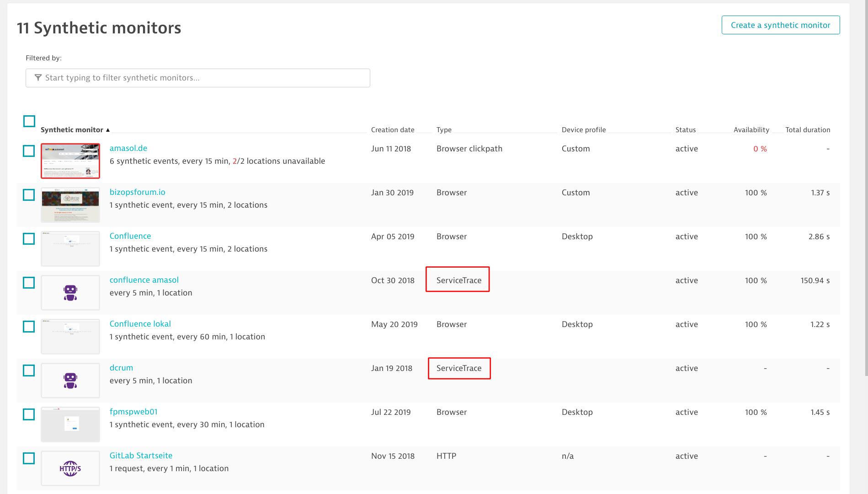Open the amasol.de screenshot thumbnail

point(70,161)
